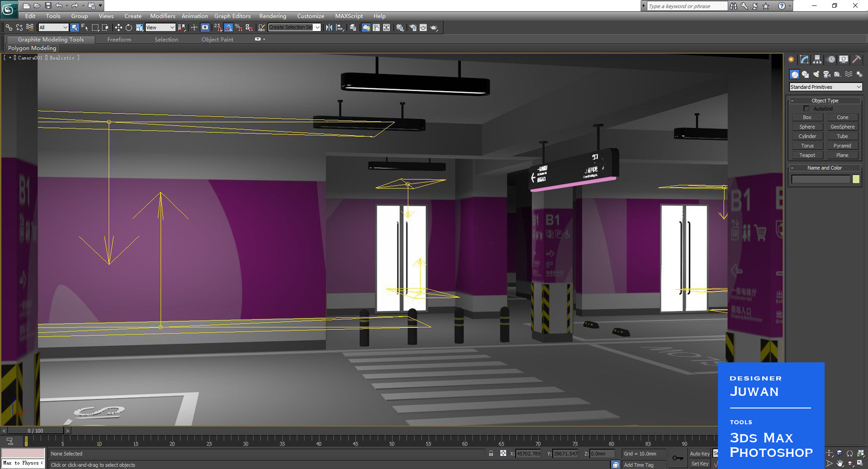Select the Move transform tool
868x469 pixels.
point(118,28)
